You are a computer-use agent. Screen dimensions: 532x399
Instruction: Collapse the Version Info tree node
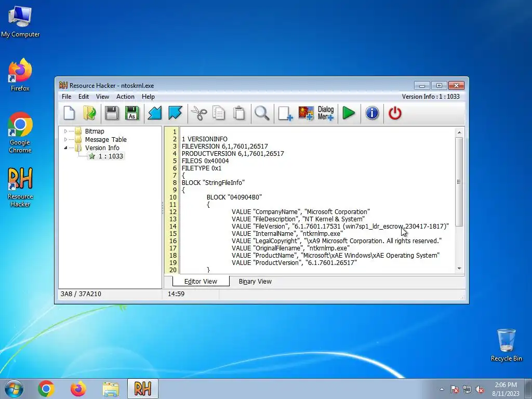point(65,148)
